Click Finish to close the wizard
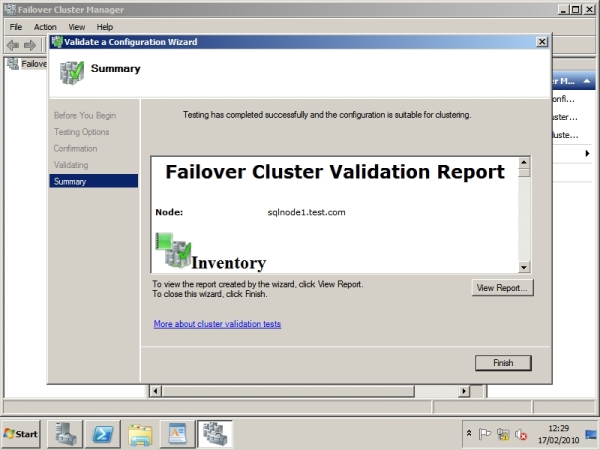 pos(503,363)
